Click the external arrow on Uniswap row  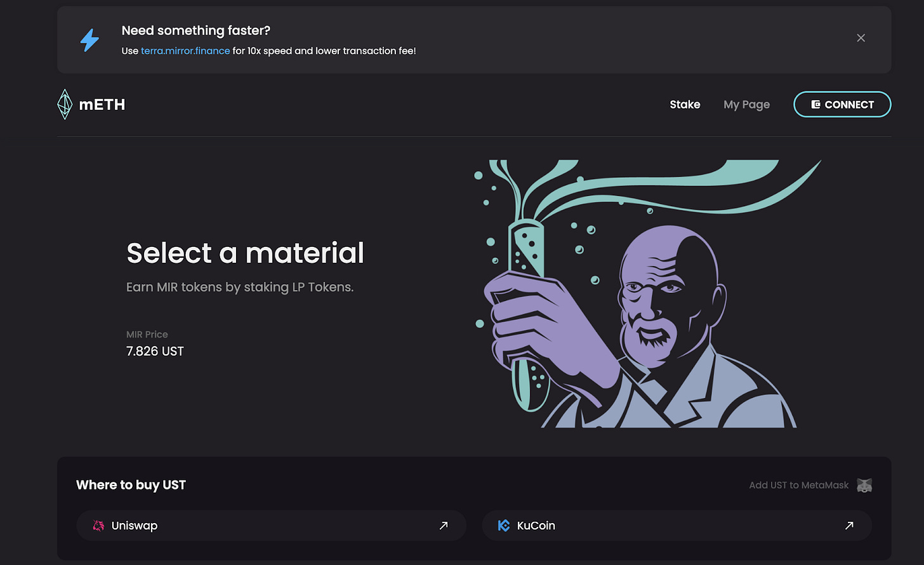(444, 526)
